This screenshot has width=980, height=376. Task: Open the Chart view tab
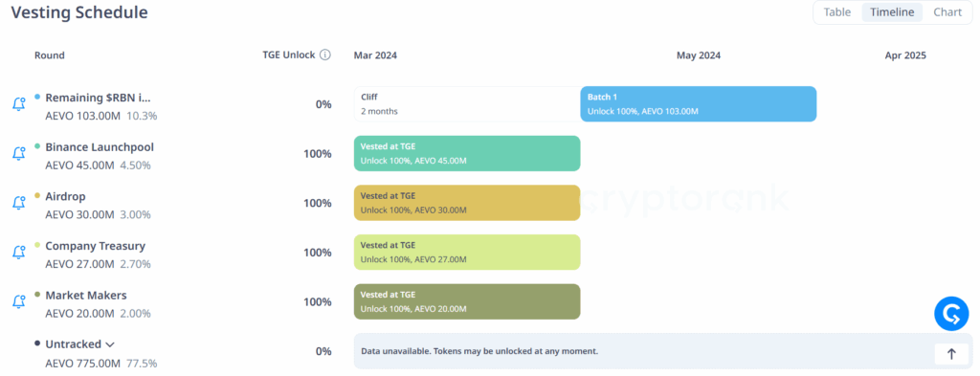[947, 11]
